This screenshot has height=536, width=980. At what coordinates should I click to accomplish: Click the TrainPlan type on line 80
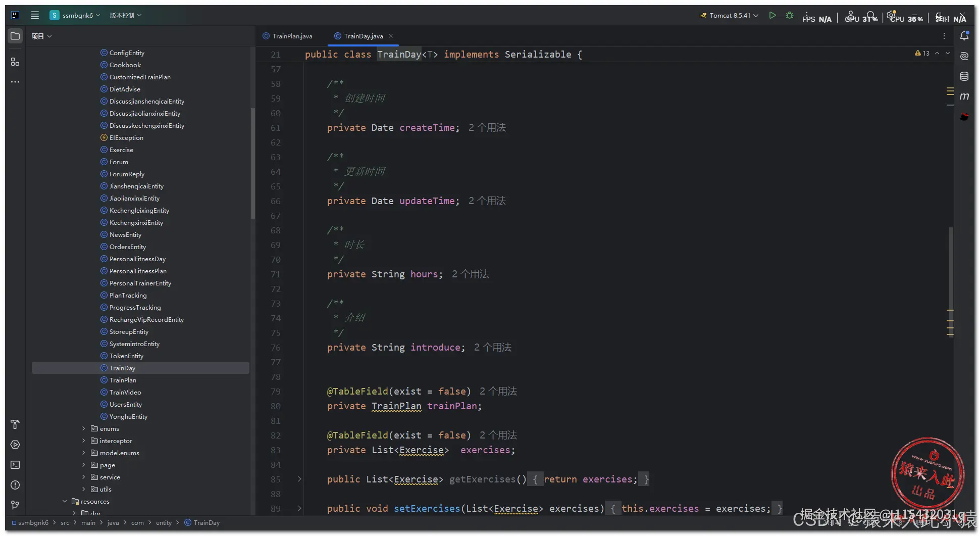(396, 406)
